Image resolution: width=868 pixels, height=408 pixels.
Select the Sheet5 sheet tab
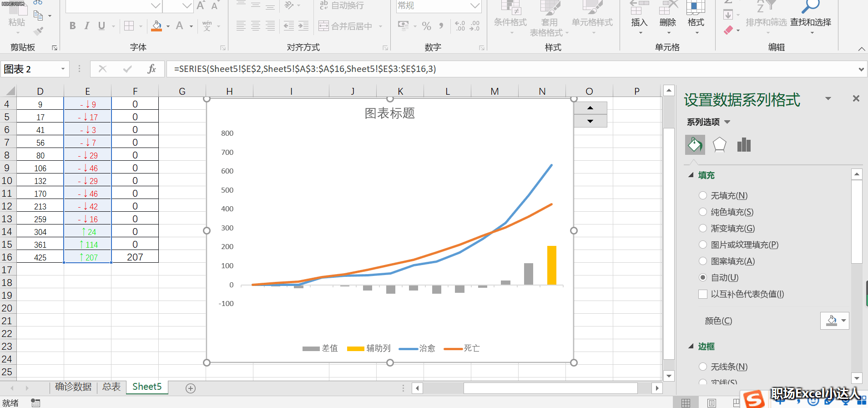click(147, 387)
